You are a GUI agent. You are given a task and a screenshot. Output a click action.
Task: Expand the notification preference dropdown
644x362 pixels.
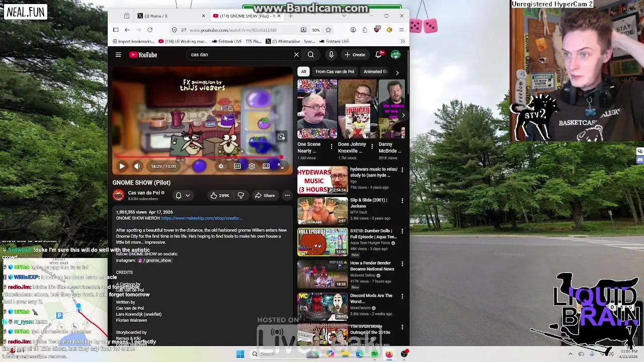tap(183, 196)
